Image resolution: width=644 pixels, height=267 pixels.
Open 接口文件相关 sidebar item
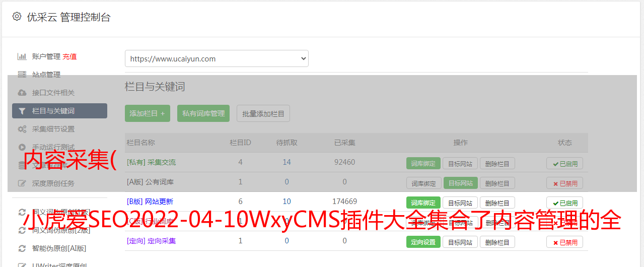pyautogui.click(x=53, y=93)
